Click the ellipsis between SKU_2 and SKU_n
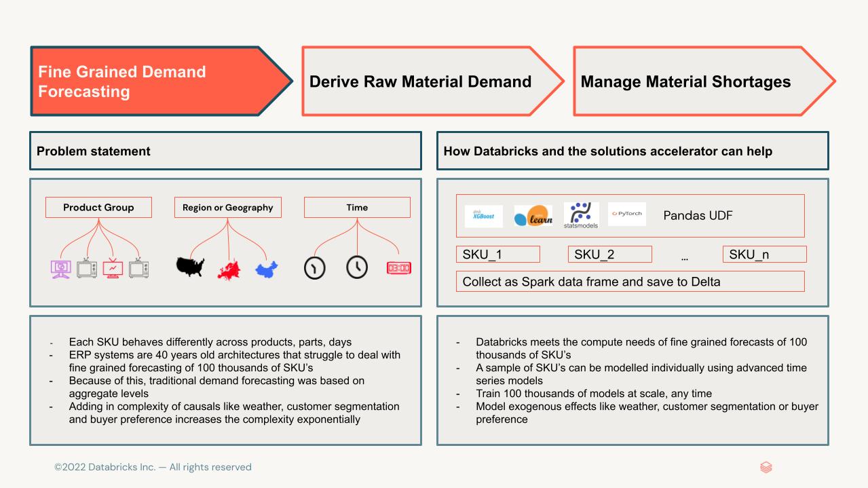868x488 pixels. tap(685, 258)
